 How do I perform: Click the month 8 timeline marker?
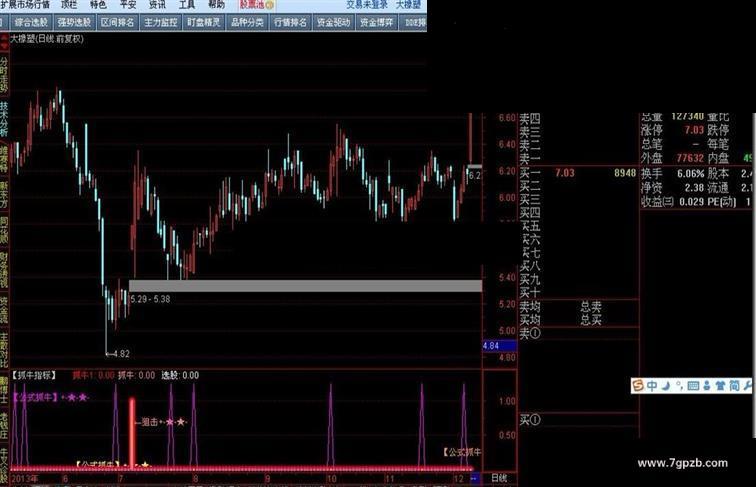[x=195, y=479]
